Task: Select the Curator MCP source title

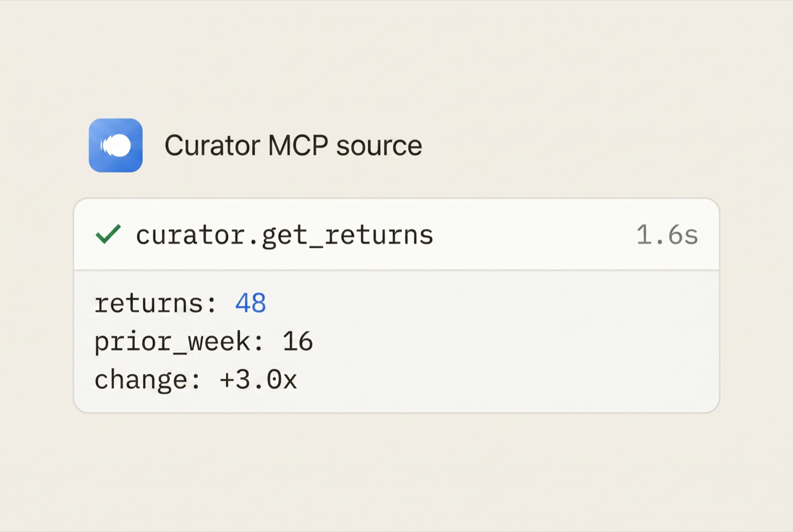Action: (x=293, y=146)
